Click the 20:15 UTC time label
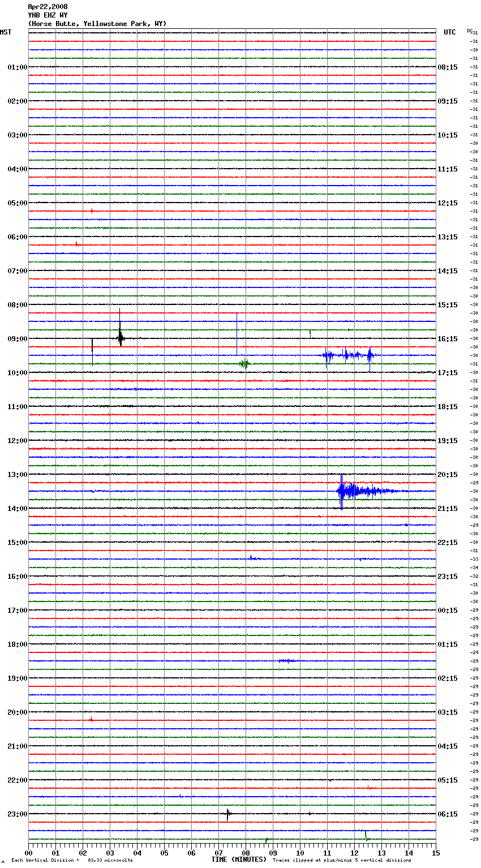The image size is (481, 868). coord(448,475)
